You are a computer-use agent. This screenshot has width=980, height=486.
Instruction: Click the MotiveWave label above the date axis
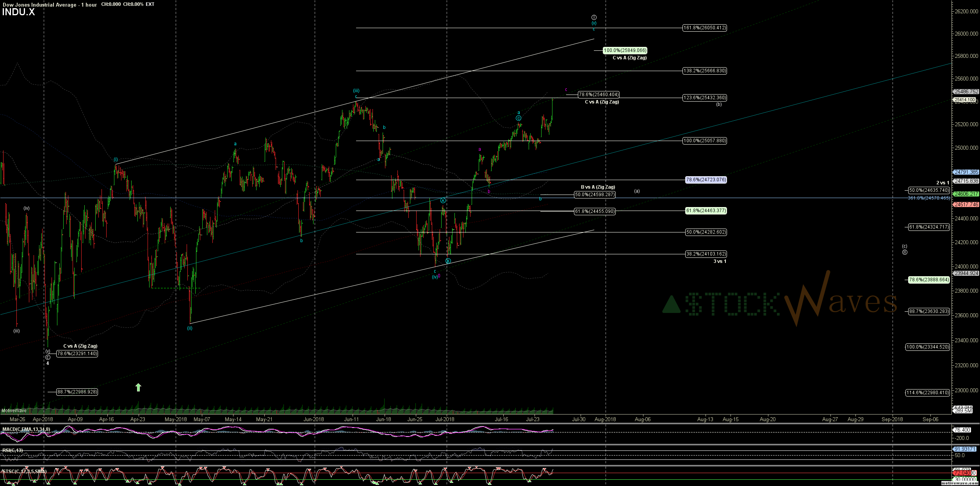click(14, 411)
